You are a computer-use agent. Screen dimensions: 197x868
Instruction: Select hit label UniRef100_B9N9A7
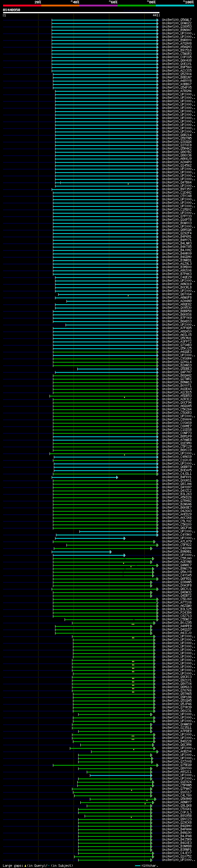point(177,30)
